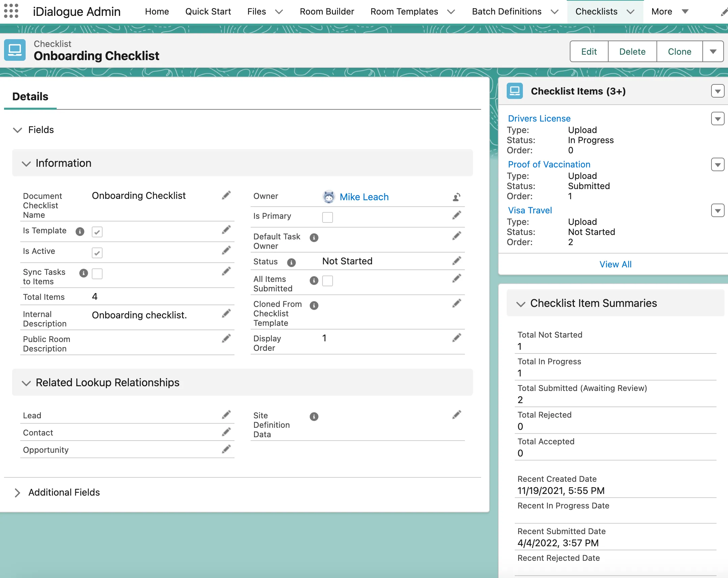This screenshot has width=728, height=578.
Task: Go to the Home tab
Action: pos(157,11)
